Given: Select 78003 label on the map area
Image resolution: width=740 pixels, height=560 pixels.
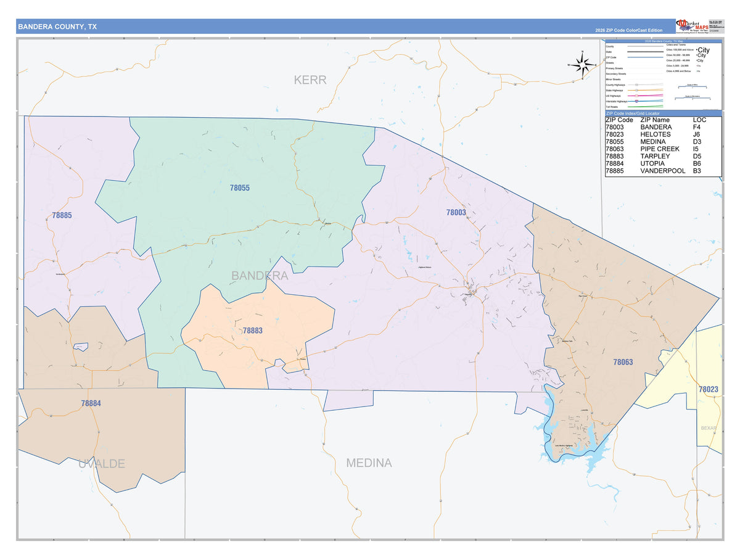Looking at the screenshot, I should (456, 212).
